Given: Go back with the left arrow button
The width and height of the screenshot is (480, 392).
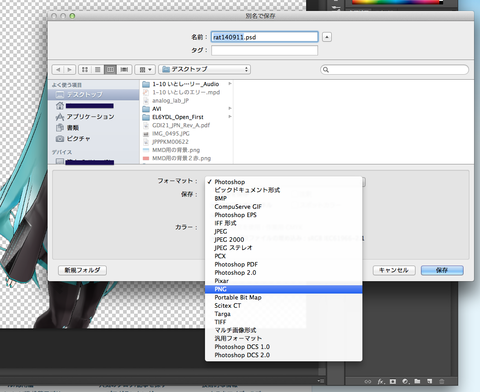Looking at the screenshot, I should click(58, 69).
